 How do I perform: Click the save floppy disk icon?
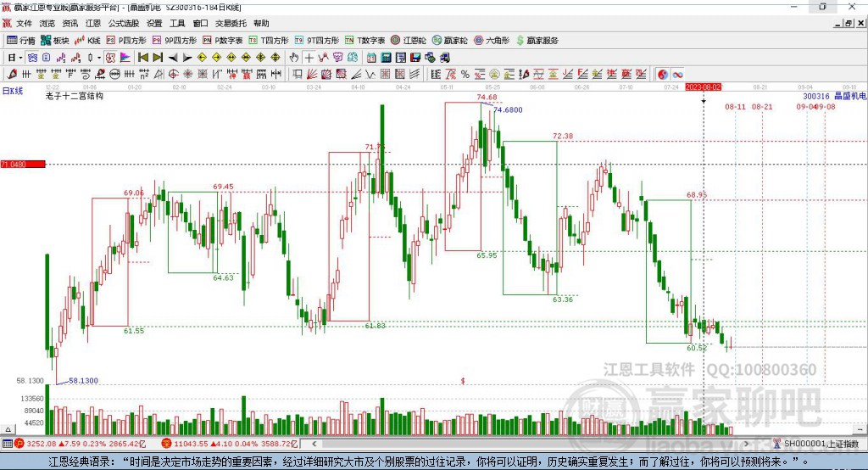415,58
